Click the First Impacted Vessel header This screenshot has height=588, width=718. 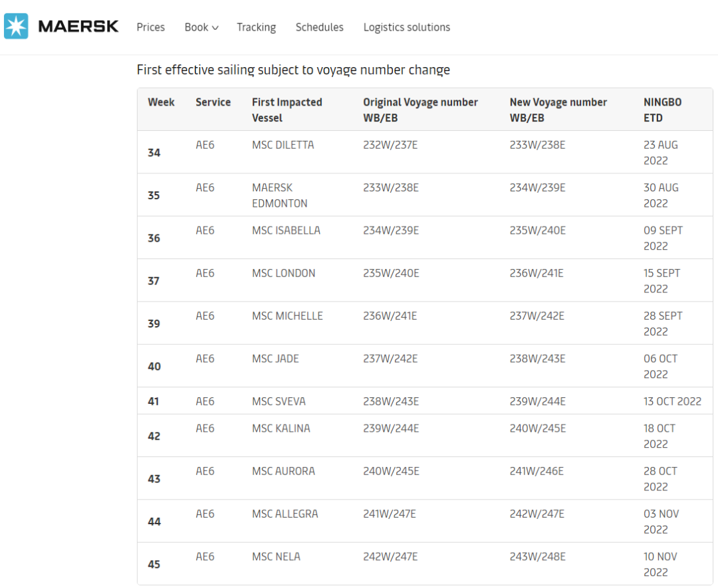click(x=287, y=110)
